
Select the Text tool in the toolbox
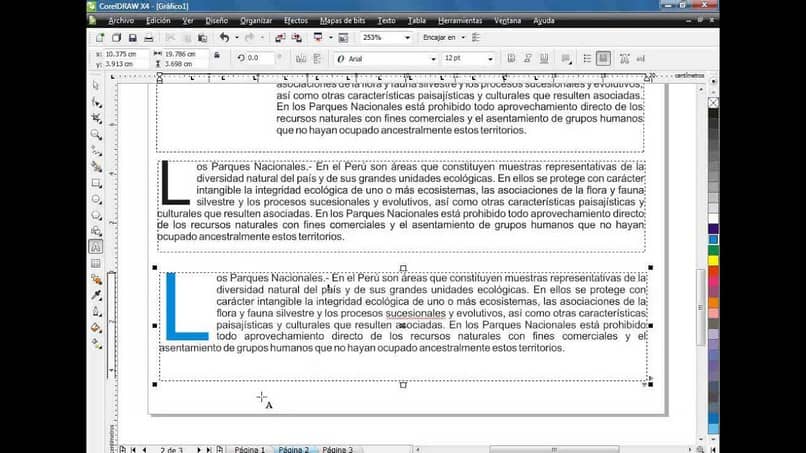tap(96, 247)
